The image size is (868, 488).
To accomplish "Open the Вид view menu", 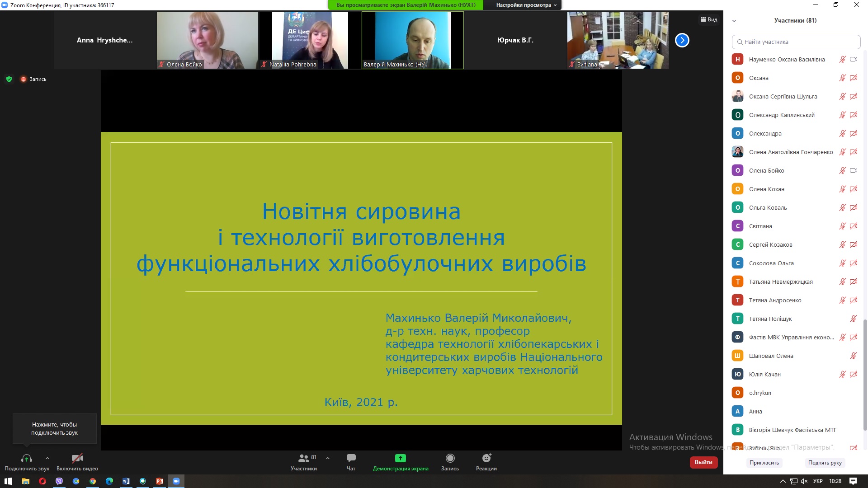I will coord(709,19).
